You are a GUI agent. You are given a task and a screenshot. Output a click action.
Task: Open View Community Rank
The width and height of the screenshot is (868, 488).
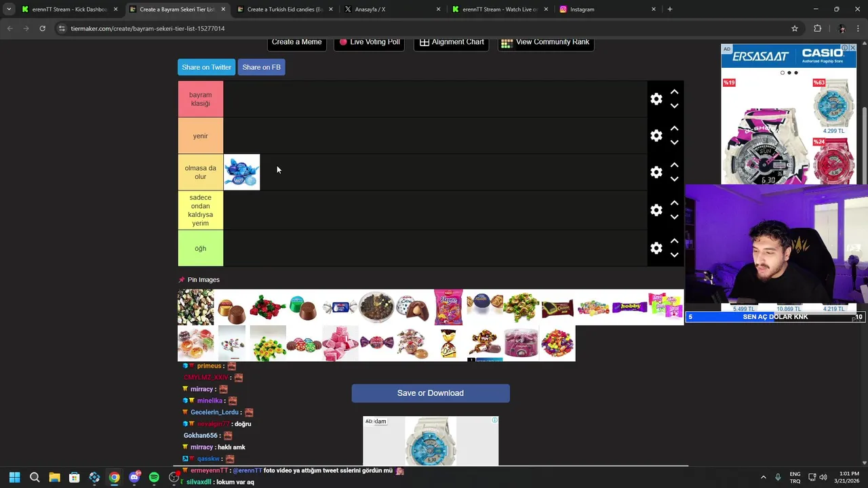tap(546, 42)
